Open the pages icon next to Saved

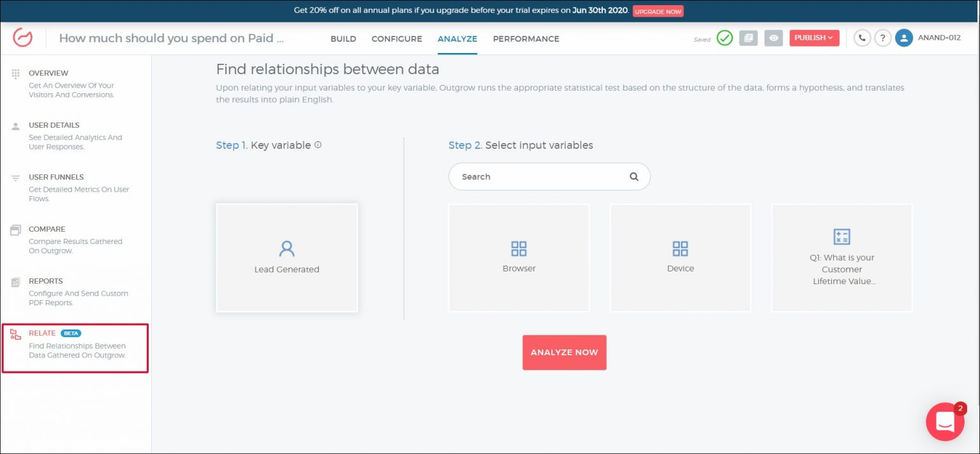[748, 38]
